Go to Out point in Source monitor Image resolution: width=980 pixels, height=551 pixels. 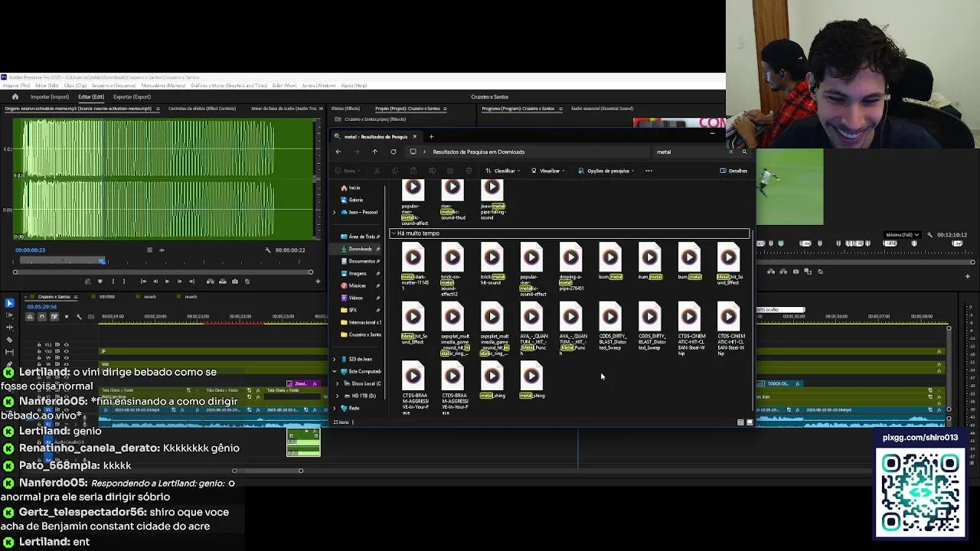(191, 282)
